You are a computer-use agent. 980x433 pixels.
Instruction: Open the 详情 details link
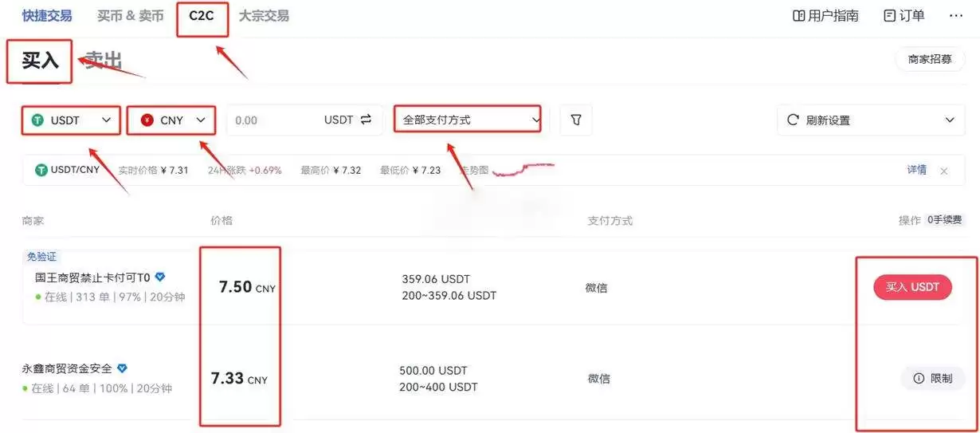[917, 170]
